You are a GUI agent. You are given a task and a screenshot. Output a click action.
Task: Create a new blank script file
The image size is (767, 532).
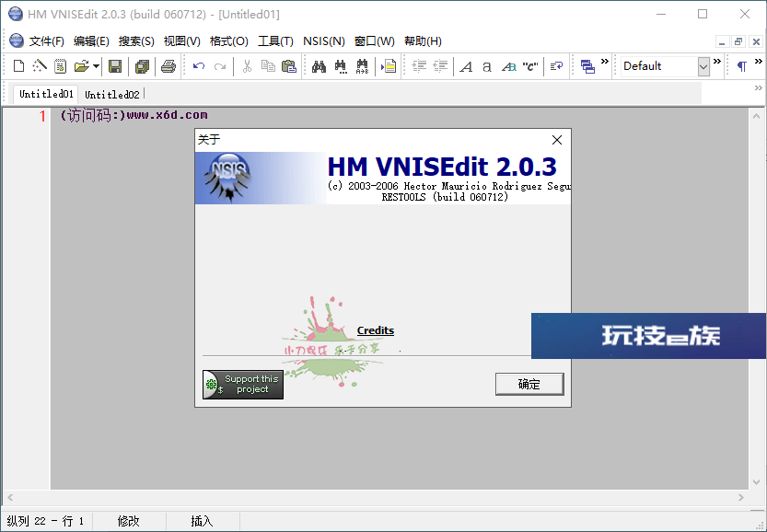click(x=18, y=66)
